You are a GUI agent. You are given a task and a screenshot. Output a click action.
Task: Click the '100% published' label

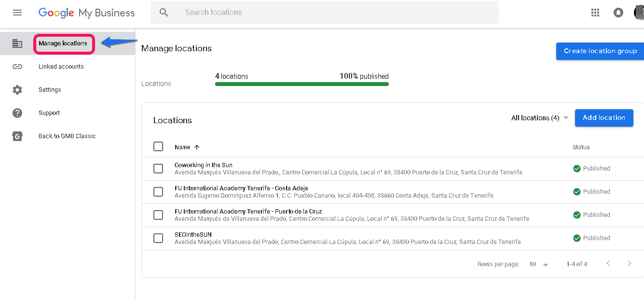[364, 76]
